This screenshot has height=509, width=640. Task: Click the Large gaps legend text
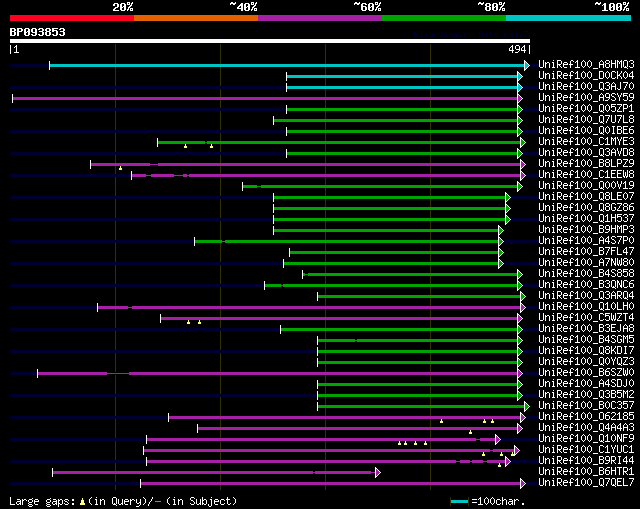(x=123, y=501)
